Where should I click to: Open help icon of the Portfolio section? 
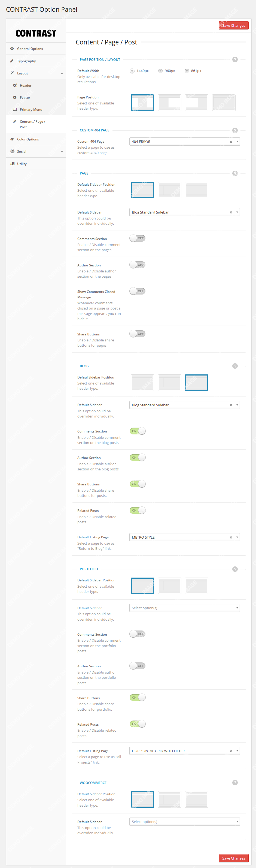(x=235, y=569)
